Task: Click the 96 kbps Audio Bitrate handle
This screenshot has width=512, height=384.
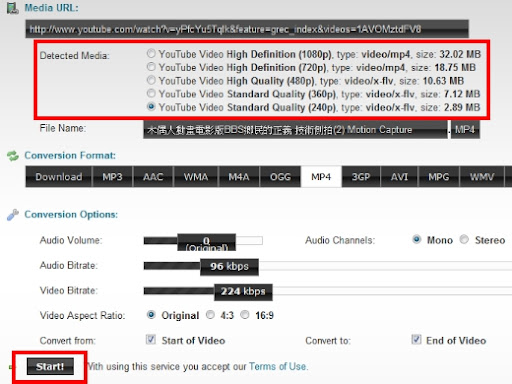Action: point(229,267)
